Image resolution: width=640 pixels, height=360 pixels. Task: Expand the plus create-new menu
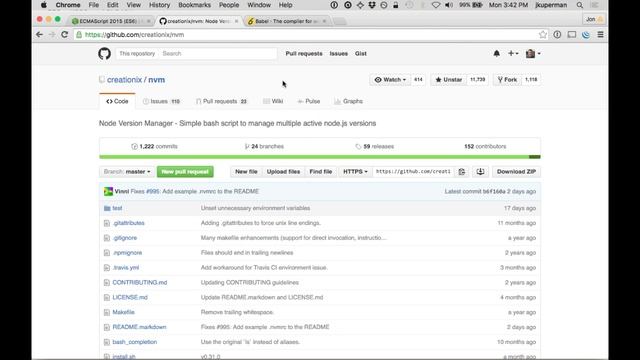point(513,53)
